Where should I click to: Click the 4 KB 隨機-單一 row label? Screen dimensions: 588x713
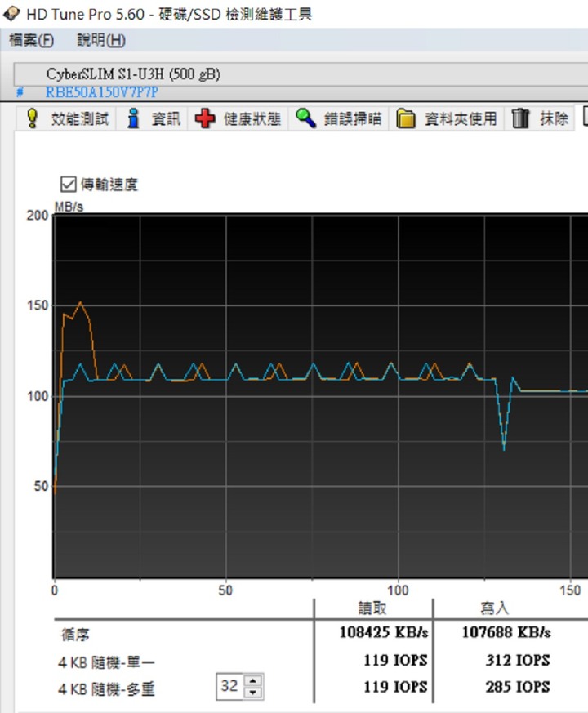[x=106, y=662]
